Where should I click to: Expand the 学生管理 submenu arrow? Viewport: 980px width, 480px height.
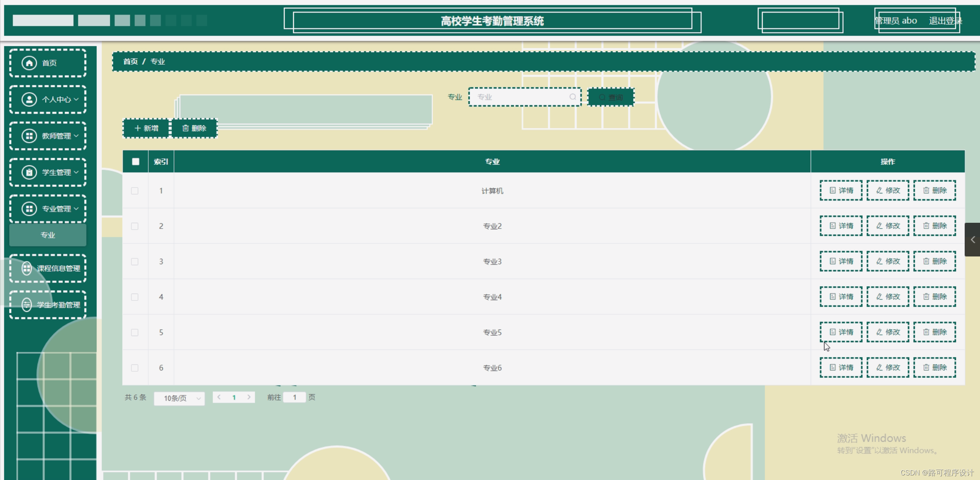(76, 172)
